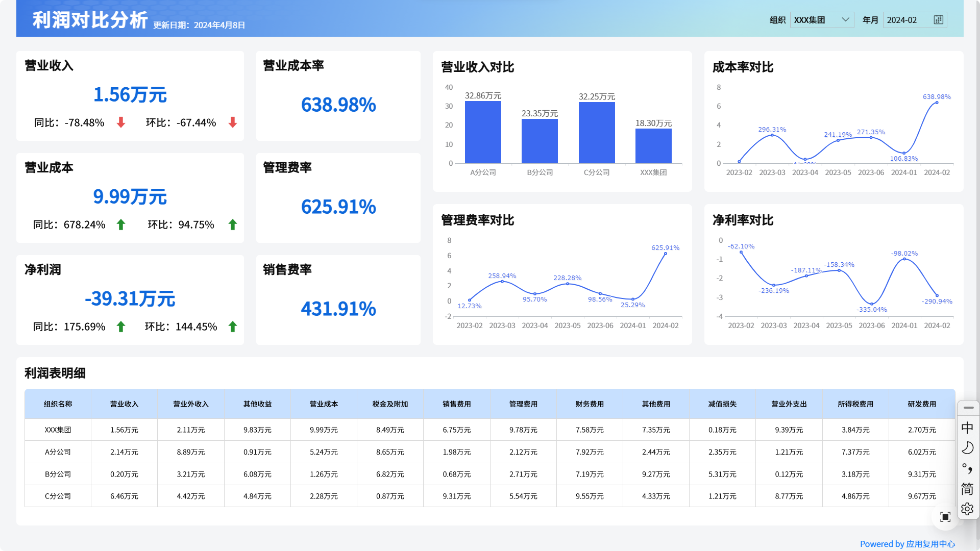The height and width of the screenshot is (551, 980).
Task: Open the Powered by 应用复用中心 link
Action: [907, 544]
